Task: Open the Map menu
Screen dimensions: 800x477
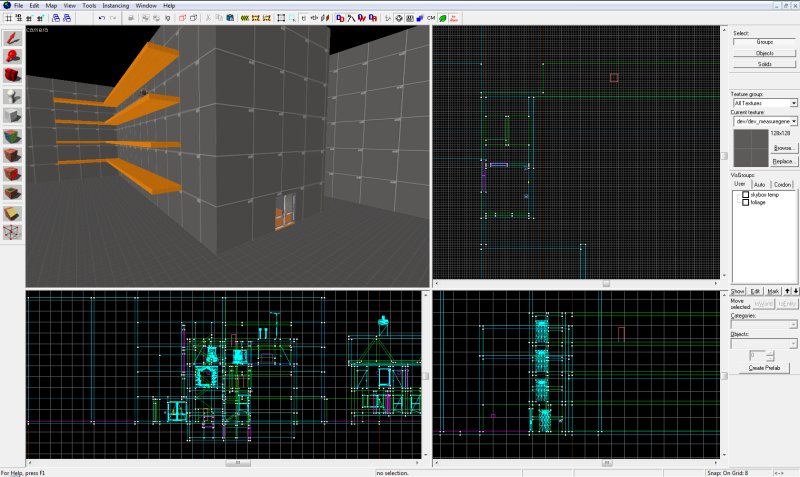Action: pyautogui.click(x=51, y=6)
